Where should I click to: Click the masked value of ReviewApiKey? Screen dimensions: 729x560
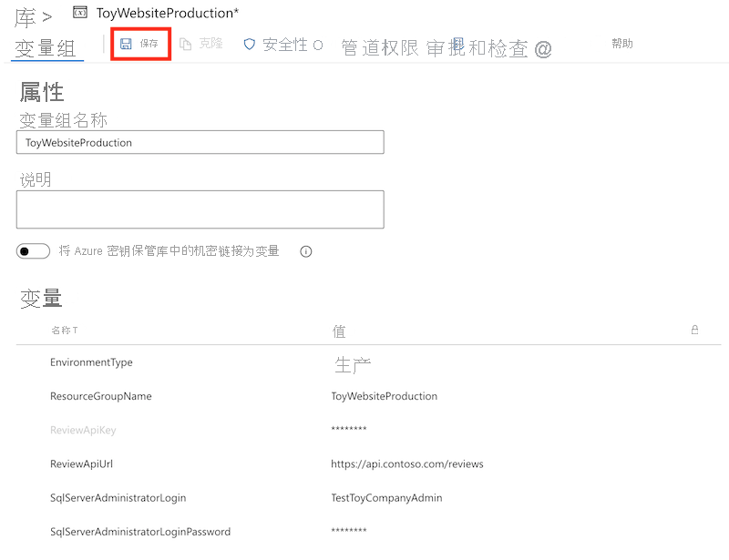coord(349,429)
